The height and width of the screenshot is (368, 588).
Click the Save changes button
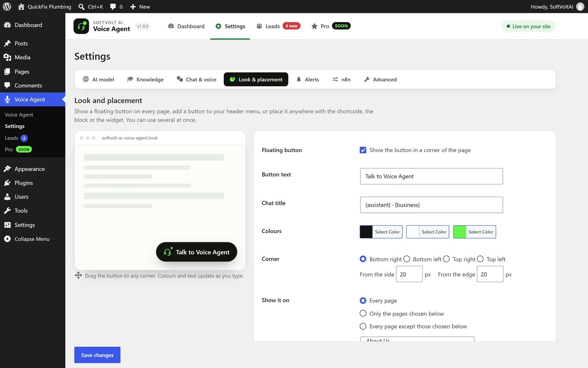[x=97, y=355]
